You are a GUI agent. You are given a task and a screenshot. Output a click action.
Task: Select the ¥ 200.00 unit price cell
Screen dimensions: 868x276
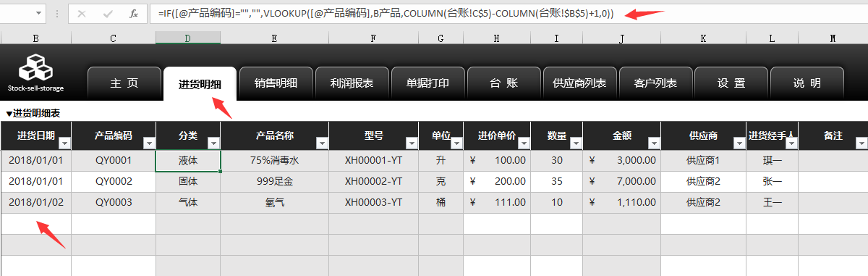click(496, 181)
